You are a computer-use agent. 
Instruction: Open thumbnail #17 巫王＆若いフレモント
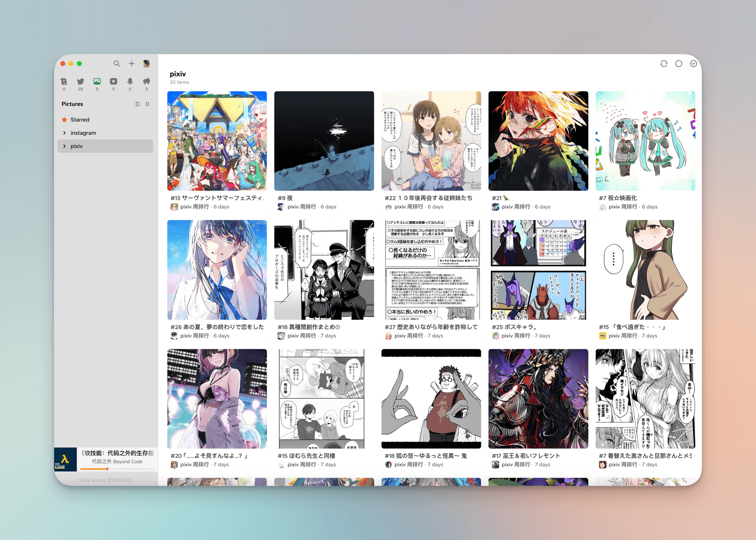[538, 399]
